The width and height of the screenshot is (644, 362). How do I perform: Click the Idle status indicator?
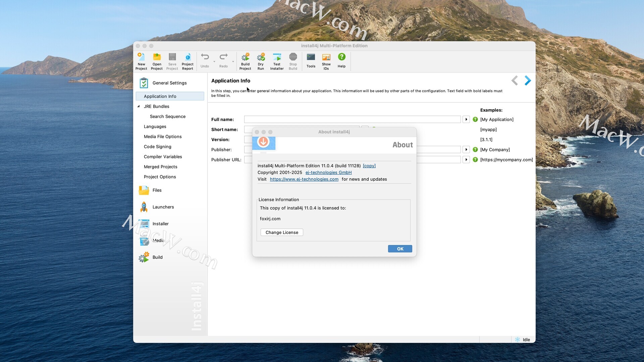523,340
